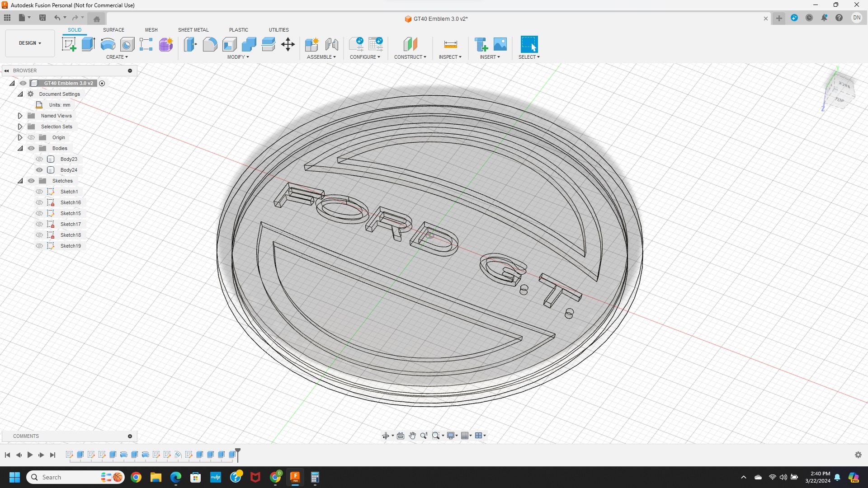This screenshot has height=488, width=868.
Task: Open the Job Status clock icon
Action: 809,18
